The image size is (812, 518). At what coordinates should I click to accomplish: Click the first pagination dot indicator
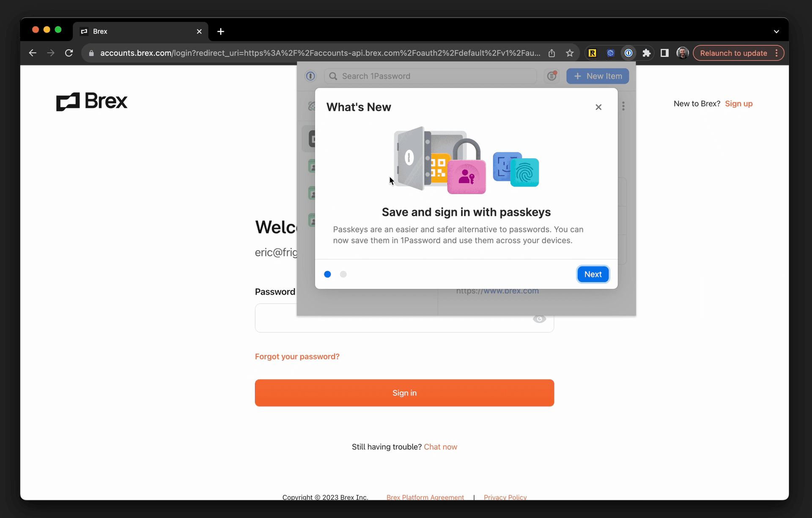click(327, 274)
